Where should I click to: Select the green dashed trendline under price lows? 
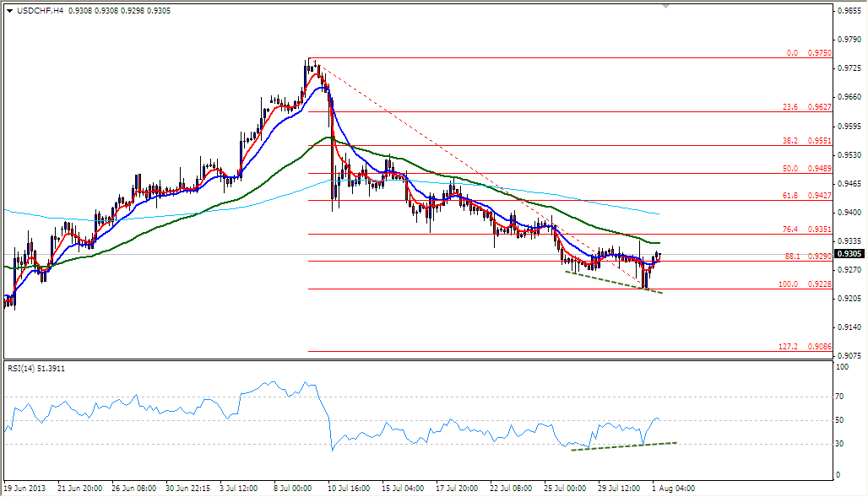pos(613,283)
